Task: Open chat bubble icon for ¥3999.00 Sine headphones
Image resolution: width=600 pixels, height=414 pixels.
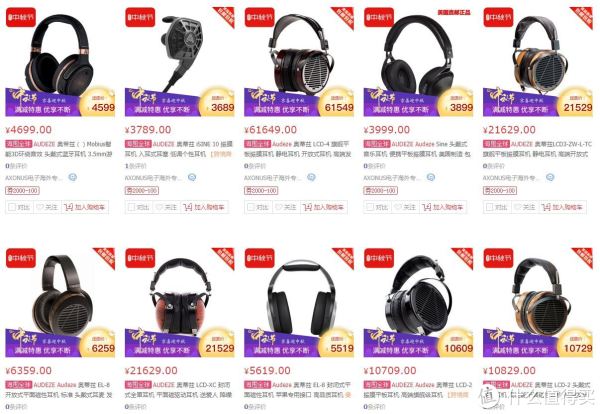Action: click(x=430, y=177)
